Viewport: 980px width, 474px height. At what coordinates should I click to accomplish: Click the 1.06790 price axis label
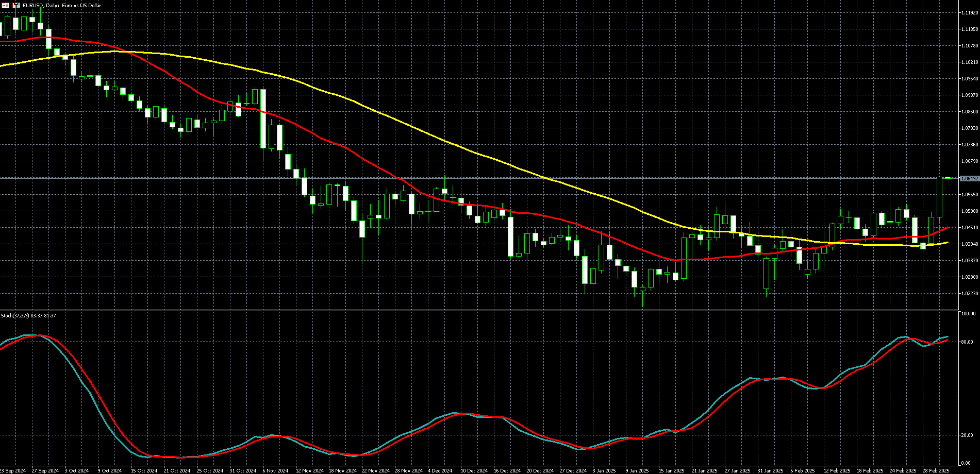pyautogui.click(x=970, y=161)
